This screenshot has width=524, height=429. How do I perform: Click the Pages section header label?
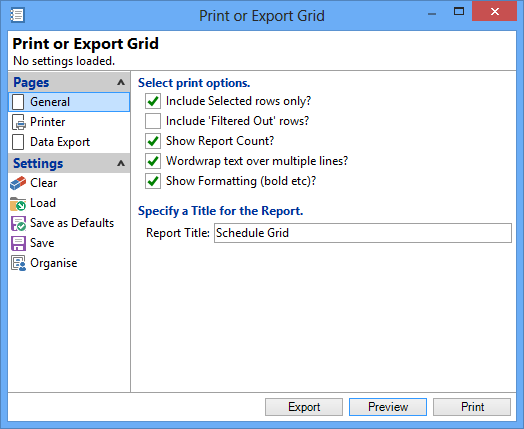31,83
